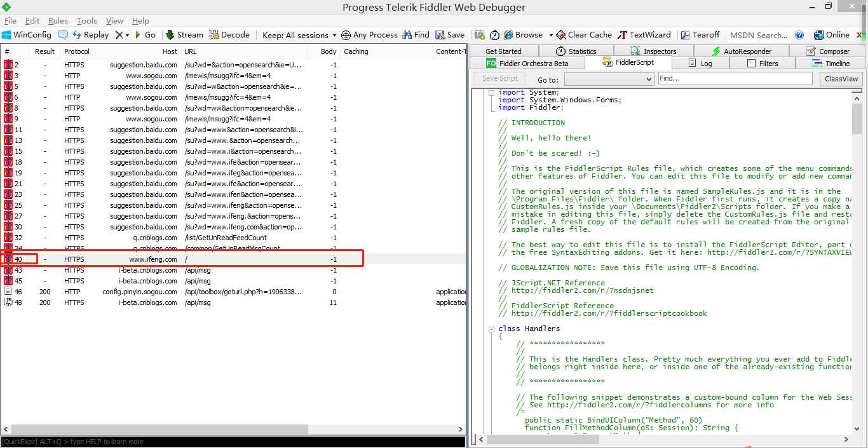The image size is (868, 448).
Task: Open the File menu
Action: (10, 21)
